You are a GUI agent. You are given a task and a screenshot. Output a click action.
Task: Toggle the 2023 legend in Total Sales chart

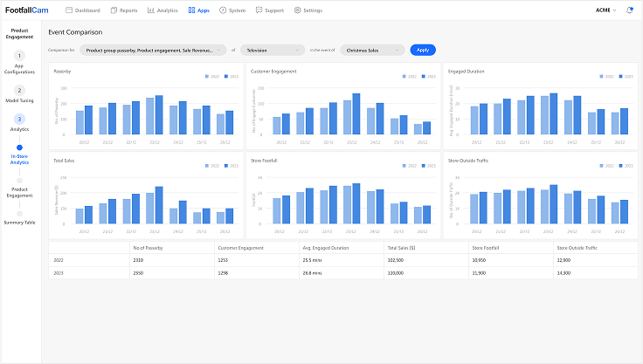pos(232,166)
